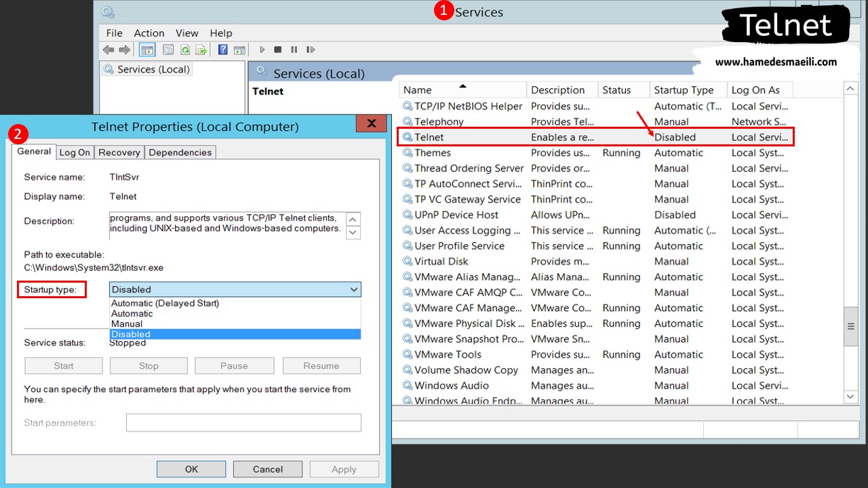Click the gear icon beside Telnet service
Viewport: 868px width, 488px height.
(407, 137)
